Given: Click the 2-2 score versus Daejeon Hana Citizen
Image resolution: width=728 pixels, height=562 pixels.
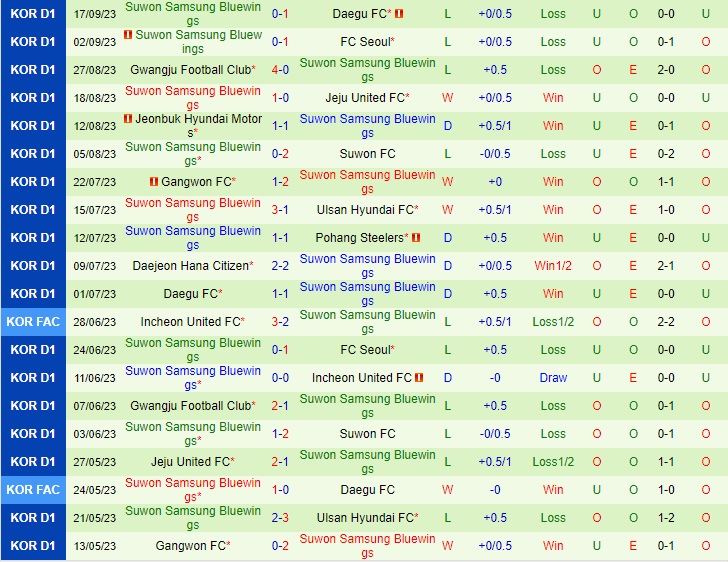Looking at the screenshot, I should [280, 266].
